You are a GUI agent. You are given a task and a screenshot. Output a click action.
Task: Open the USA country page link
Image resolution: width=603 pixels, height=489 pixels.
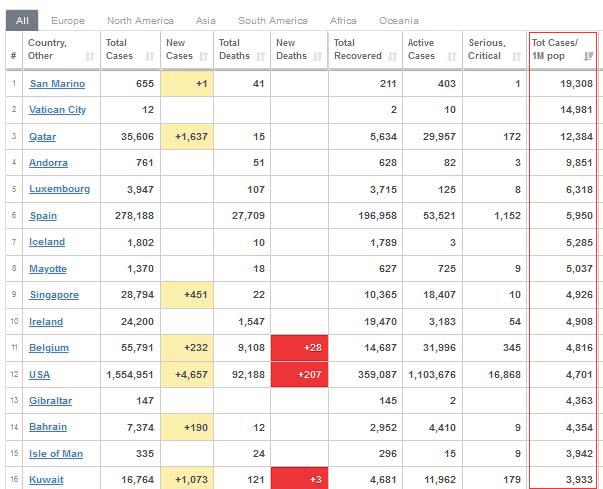click(x=41, y=375)
